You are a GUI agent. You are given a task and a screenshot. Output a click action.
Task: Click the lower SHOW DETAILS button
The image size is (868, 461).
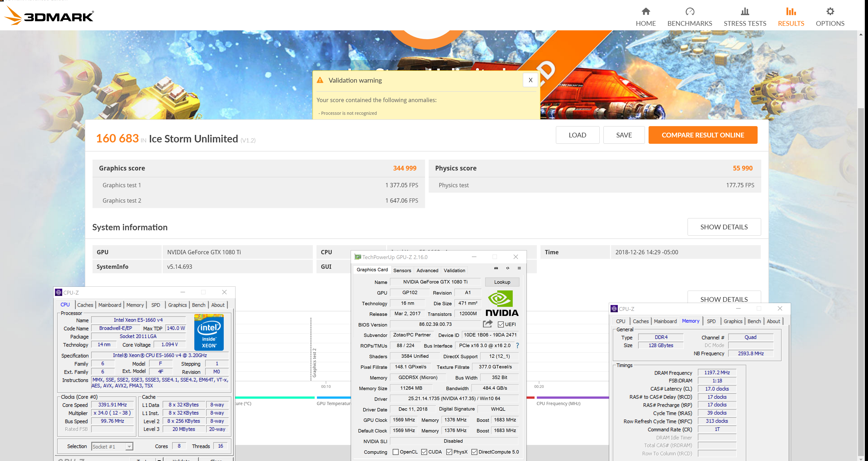[724, 298]
